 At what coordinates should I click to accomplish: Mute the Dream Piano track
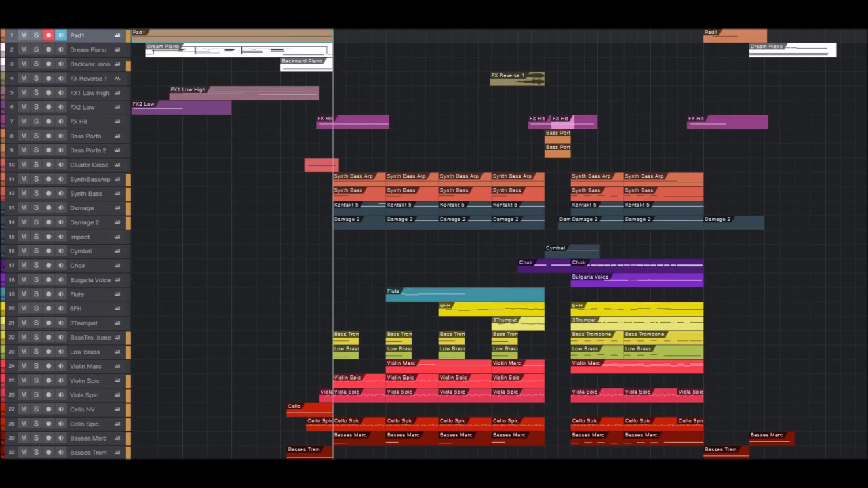[24, 49]
